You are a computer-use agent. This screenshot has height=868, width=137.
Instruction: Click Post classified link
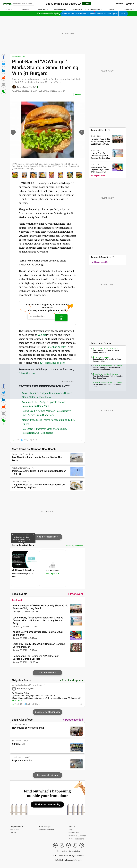point(73,720)
